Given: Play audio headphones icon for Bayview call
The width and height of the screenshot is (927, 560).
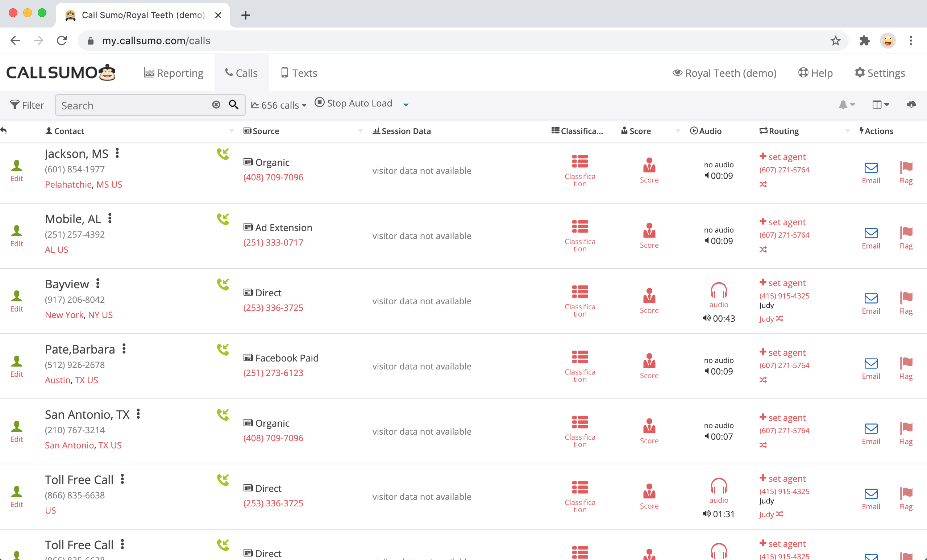Looking at the screenshot, I should [x=718, y=291].
